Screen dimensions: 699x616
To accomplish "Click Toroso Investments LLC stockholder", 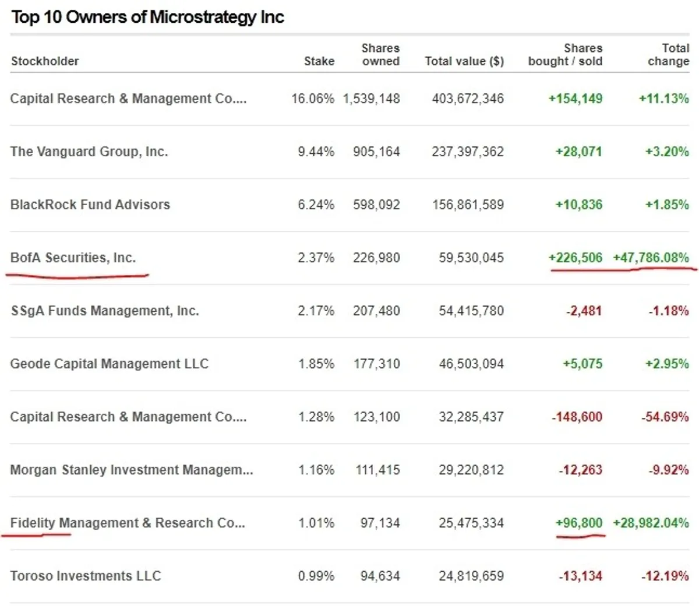I will click(x=86, y=576).
